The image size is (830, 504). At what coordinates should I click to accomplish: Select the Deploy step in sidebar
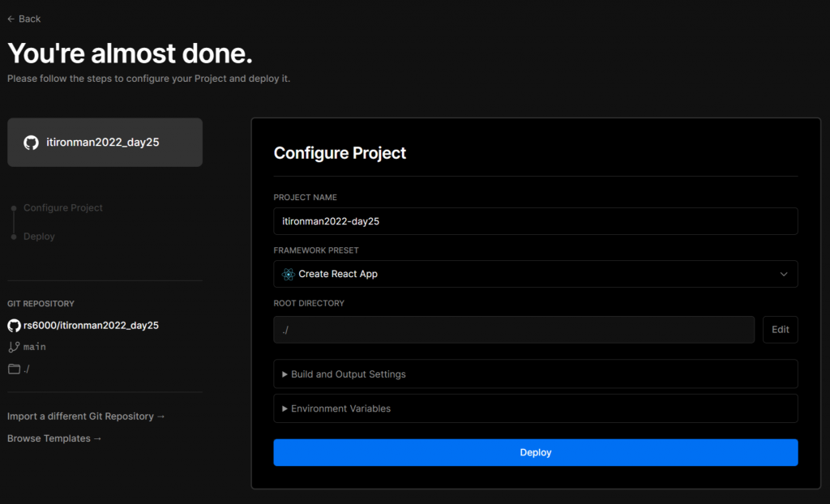click(x=39, y=237)
